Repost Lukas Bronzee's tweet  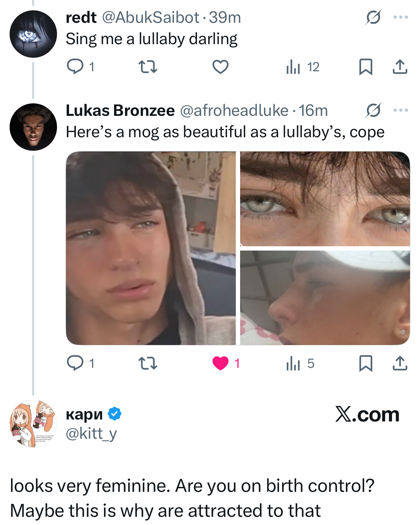[x=147, y=363]
